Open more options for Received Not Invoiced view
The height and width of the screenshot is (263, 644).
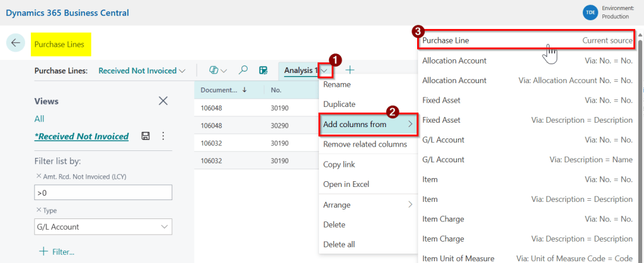tap(163, 136)
